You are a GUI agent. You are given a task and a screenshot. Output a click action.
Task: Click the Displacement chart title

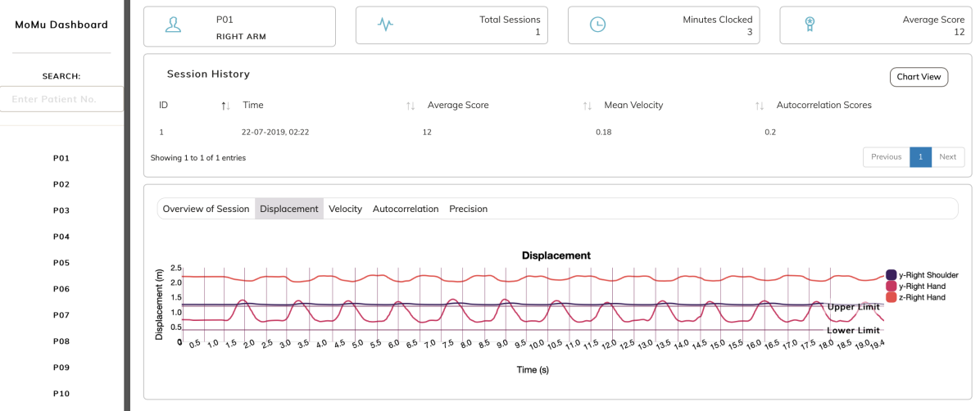tap(556, 255)
